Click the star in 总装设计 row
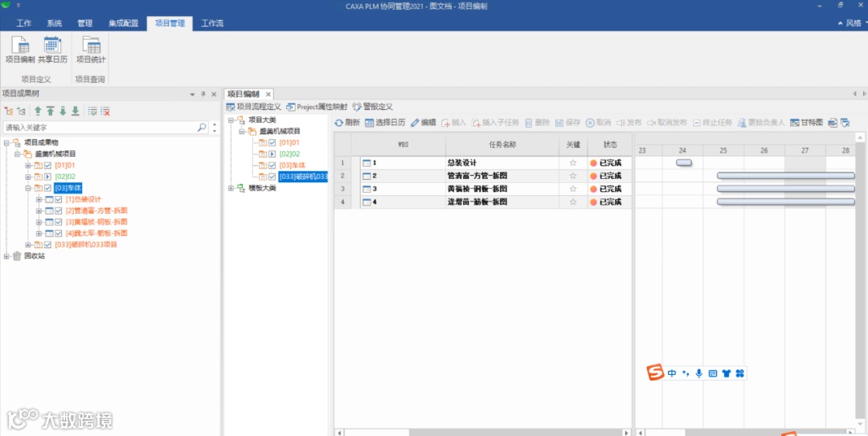 pyautogui.click(x=573, y=163)
